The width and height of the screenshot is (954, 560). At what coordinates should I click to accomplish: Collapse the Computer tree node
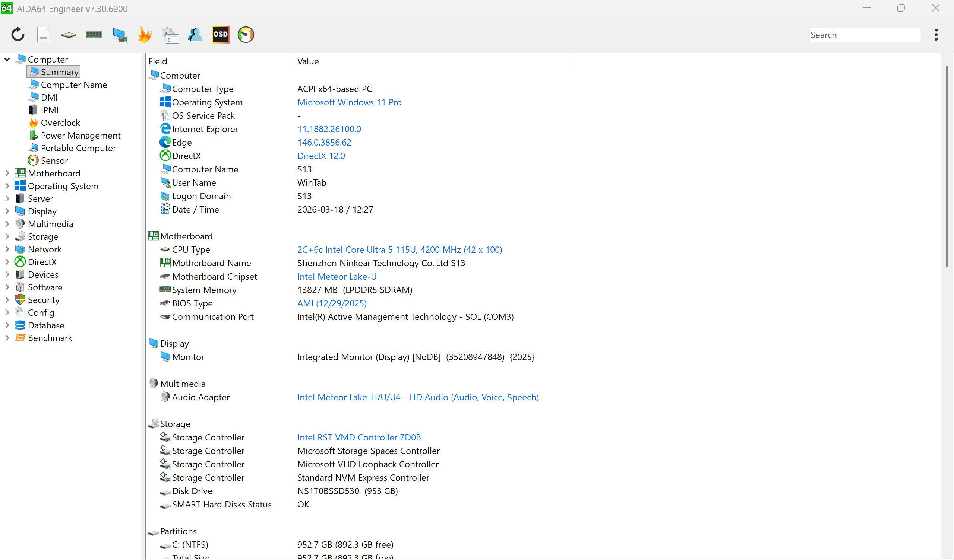click(7, 60)
